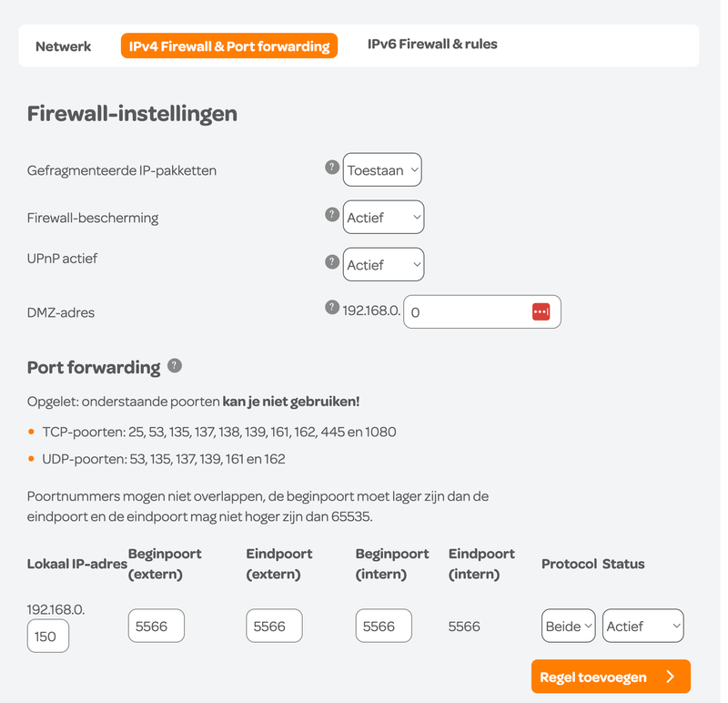Click the Lokaal IP-adres field containing 150
Image resolution: width=728 pixels, height=703 pixels.
point(47,636)
